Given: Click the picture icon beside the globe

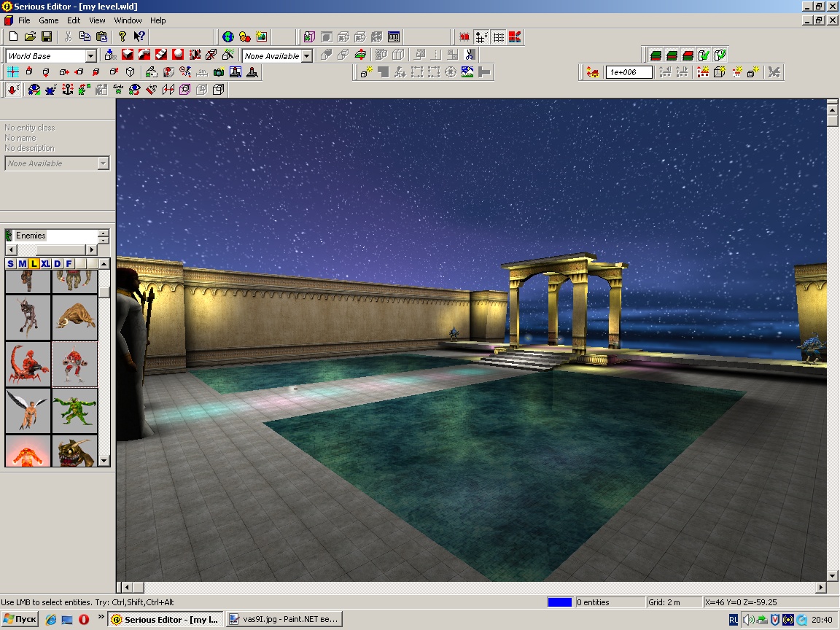Looking at the screenshot, I should pyautogui.click(x=262, y=37).
